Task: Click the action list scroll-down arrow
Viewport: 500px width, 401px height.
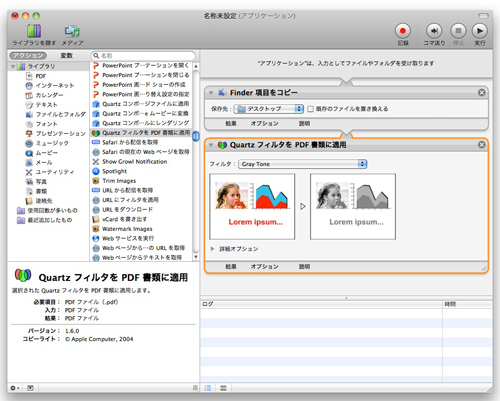Action: (196, 257)
